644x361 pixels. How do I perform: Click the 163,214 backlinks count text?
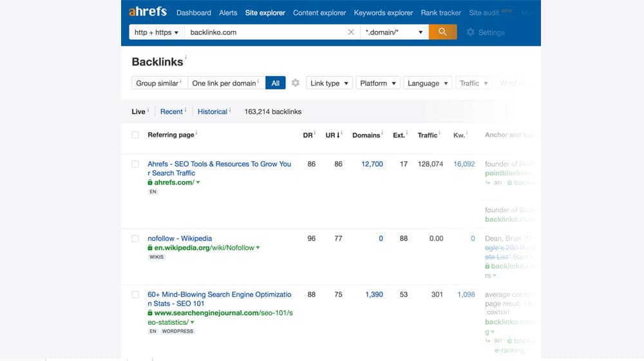tap(272, 112)
